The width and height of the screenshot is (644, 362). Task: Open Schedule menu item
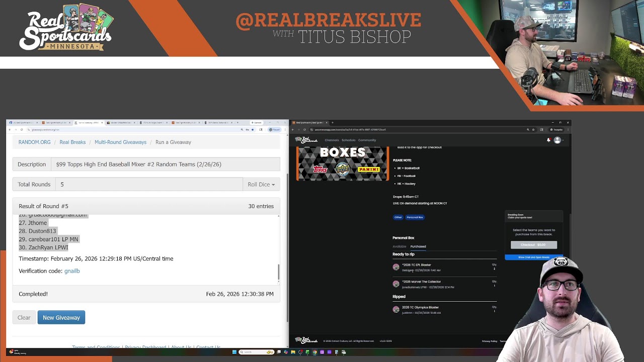[x=349, y=140]
